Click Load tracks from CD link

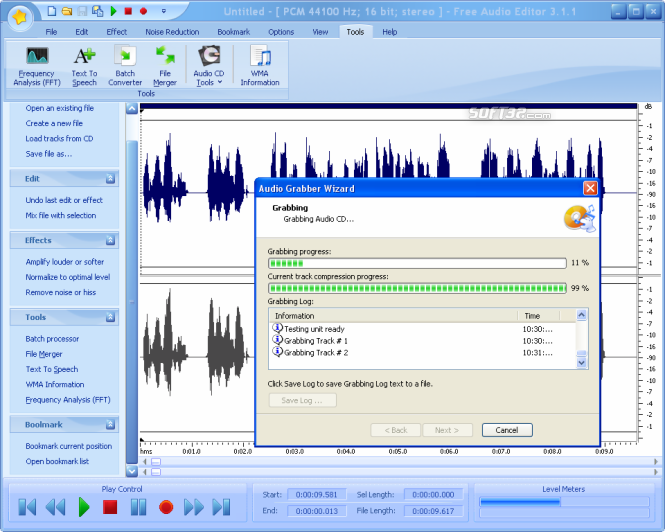click(x=59, y=139)
